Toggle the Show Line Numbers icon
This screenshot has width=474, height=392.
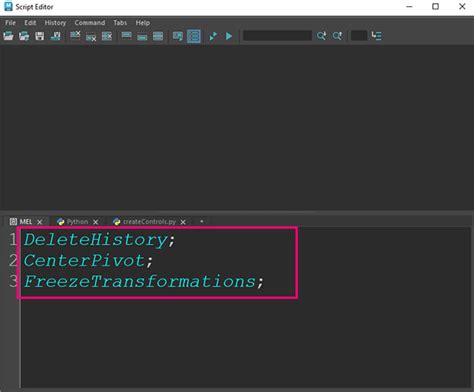tap(194, 36)
